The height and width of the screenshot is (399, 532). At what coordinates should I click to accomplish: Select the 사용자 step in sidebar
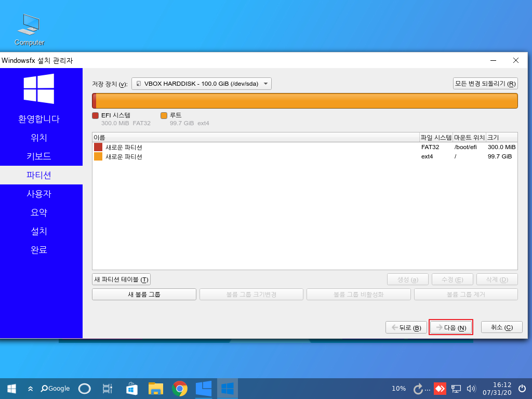pyautogui.click(x=38, y=194)
